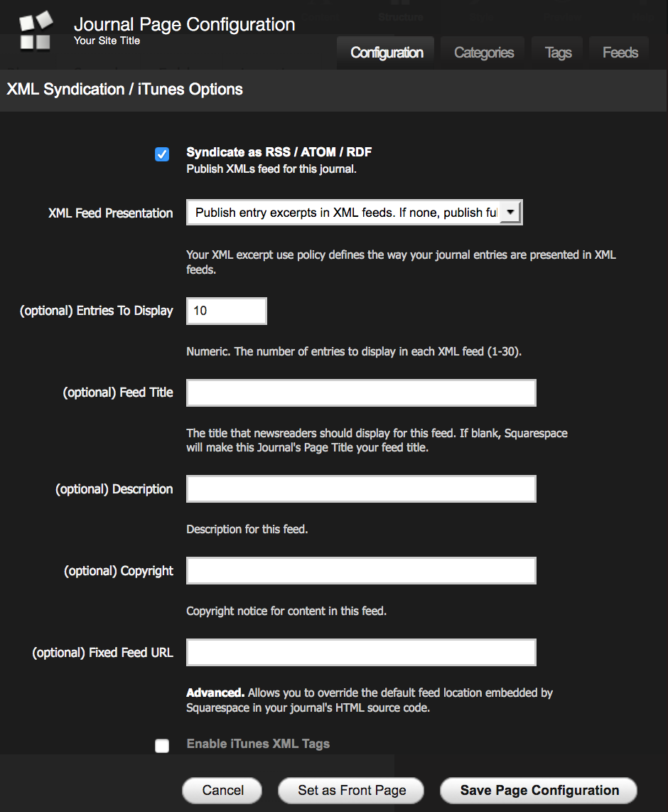The height and width of the screenshot is (812, 668).
Task: Click Set as Front Page button
Action: (352, 791)
